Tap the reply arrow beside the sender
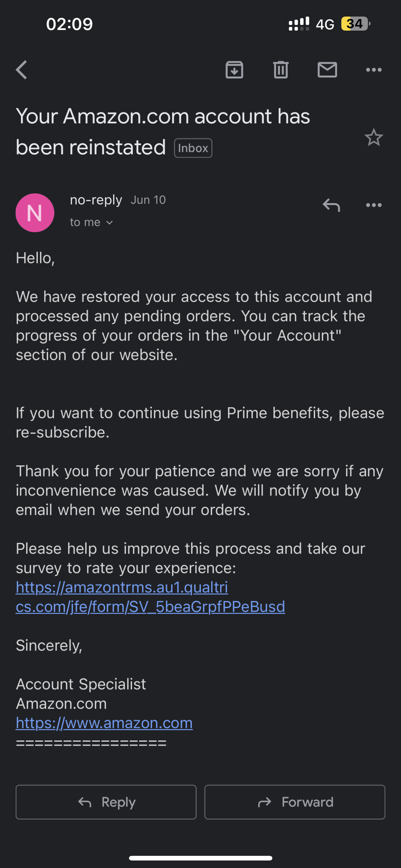The width and height of the screenshot is (401, 868). coord(331,205)
